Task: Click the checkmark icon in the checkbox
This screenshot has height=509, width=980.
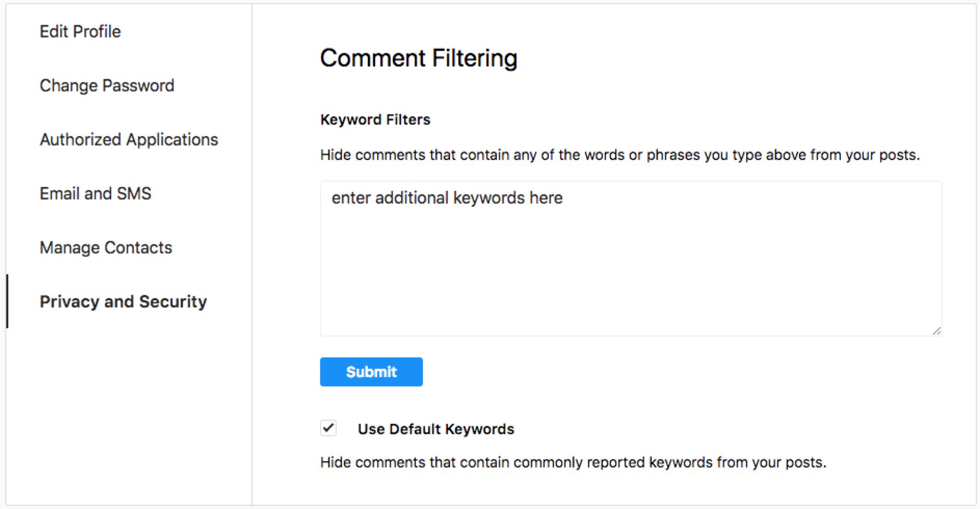Action: tap(328, 428)
